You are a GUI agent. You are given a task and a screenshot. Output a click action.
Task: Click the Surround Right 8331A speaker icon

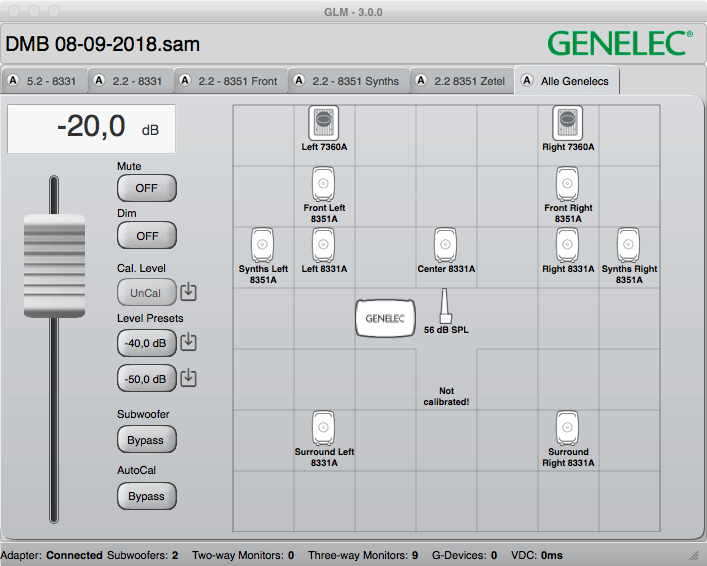point(568,428)
